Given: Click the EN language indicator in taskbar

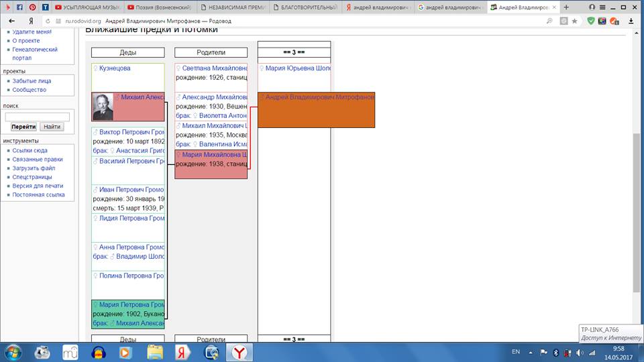Looking at the screenshot, I should (515, 352).
